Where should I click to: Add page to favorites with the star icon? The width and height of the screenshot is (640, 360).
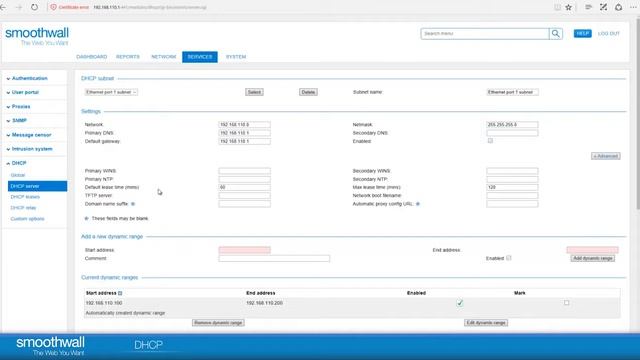[x=569, y=7]
